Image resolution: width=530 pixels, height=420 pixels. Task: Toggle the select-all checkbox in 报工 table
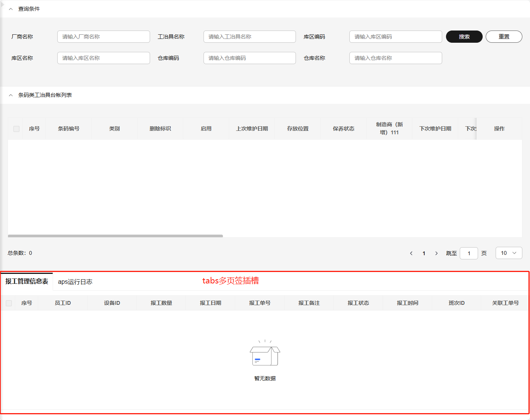pos(9,303)
